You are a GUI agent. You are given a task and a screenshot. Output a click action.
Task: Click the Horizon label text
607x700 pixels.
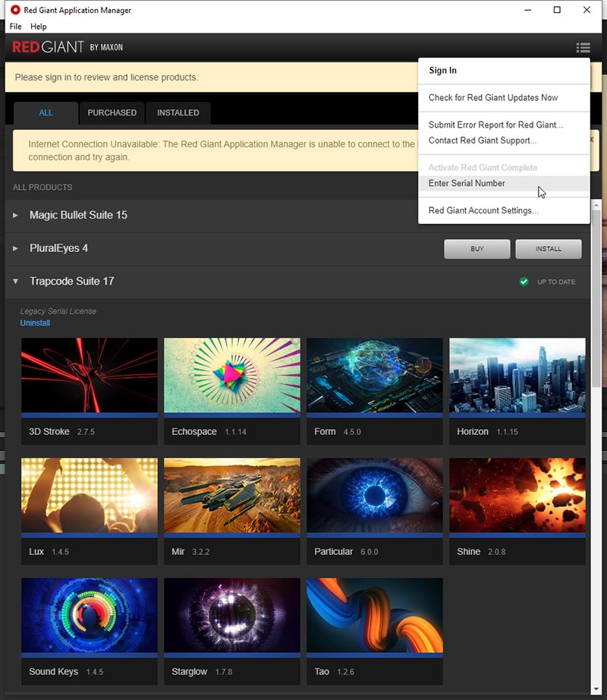[472, 432]
